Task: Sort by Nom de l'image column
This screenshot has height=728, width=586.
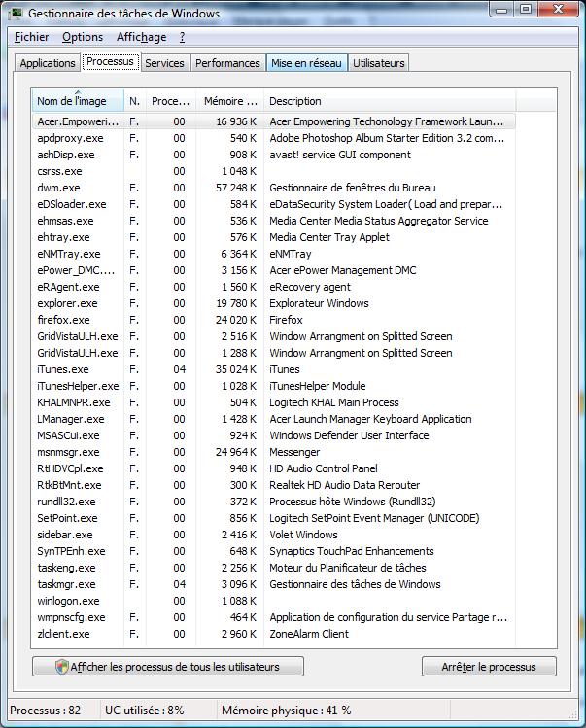Action: 78,101
